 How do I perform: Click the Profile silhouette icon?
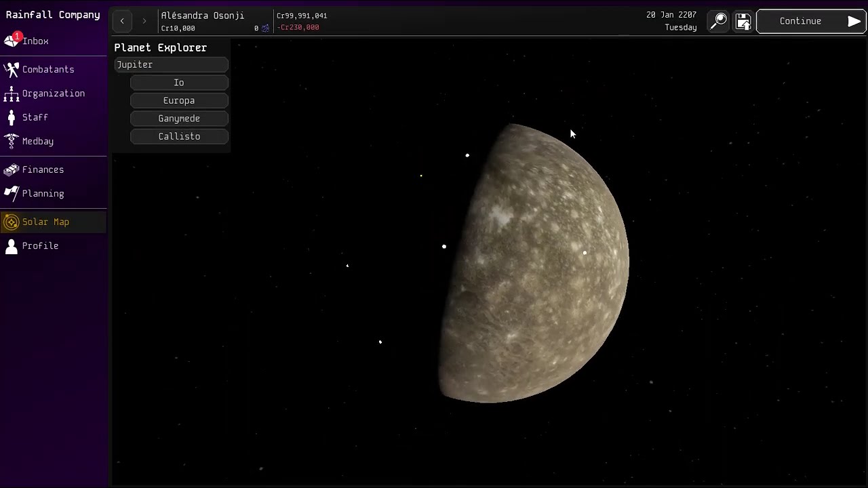12,246
